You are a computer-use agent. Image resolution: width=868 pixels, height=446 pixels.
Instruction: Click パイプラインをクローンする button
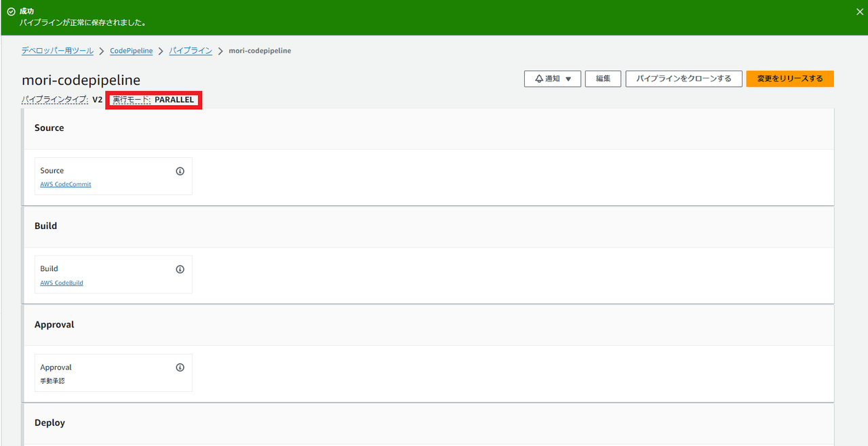tap(684, 79)
